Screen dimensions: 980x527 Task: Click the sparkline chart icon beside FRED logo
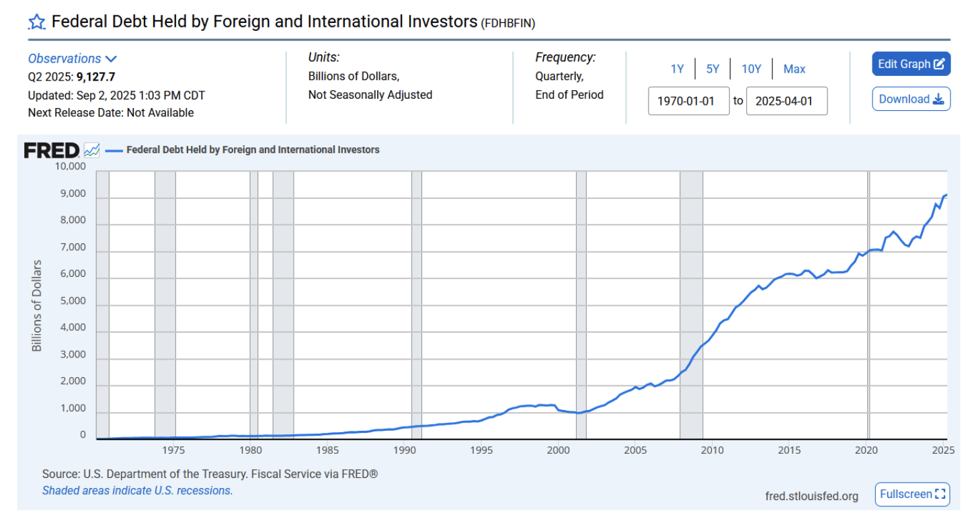click(91, 149)
